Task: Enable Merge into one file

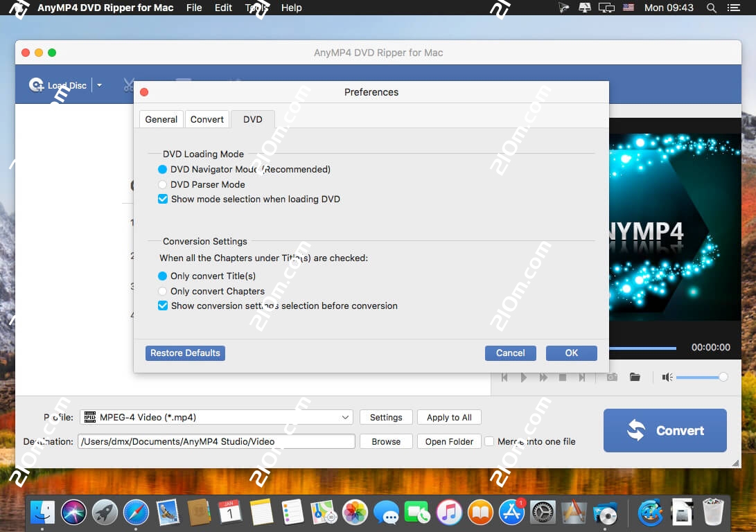Action: click(x=489, y=441)
